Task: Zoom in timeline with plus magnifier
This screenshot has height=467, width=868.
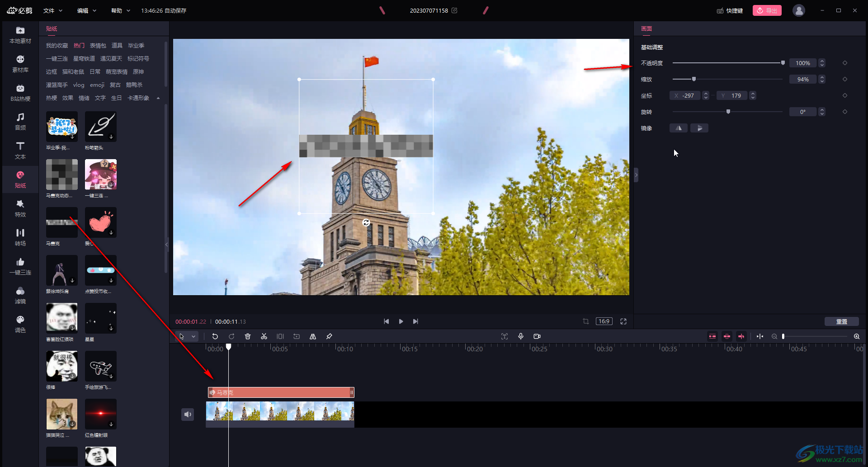Action: pyautogui.click(x=857, y=336)
